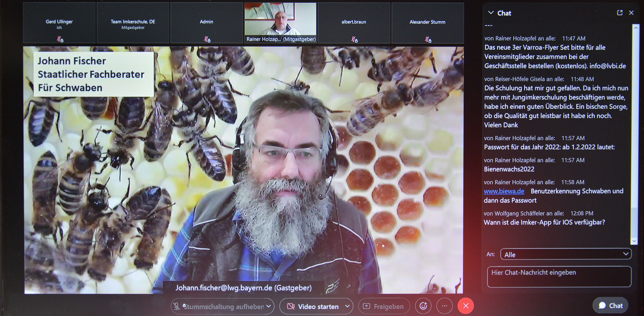This screenshot has height=316, width=644.
Task: Click Reiser-Höfele Gisela sender line
Action: 539,79
